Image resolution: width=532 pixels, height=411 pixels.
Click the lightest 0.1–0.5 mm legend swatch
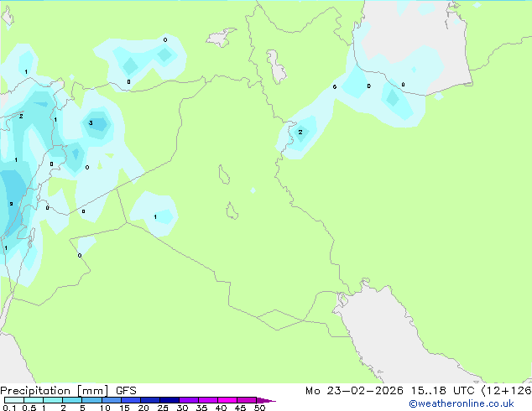coord(14,400)
